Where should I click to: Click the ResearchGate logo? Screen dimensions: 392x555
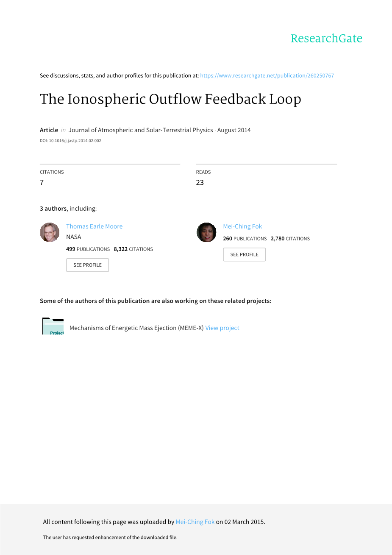[326, 39]
